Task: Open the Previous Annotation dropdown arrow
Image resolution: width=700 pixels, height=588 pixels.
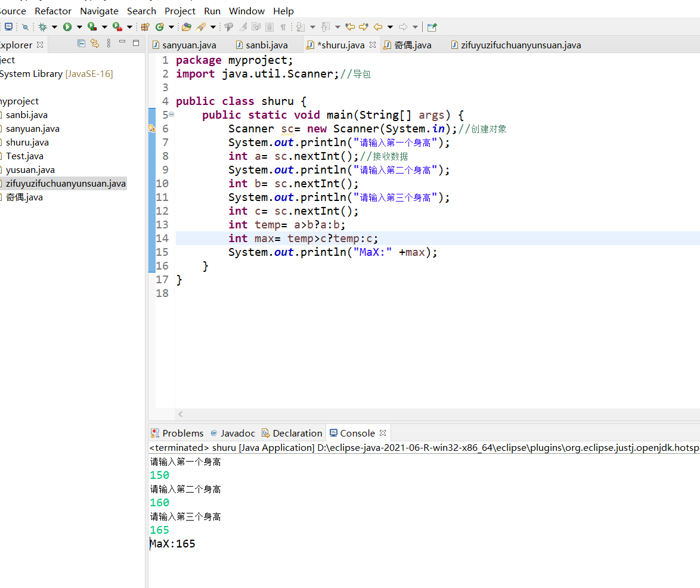Action: (x=337, y=27)
